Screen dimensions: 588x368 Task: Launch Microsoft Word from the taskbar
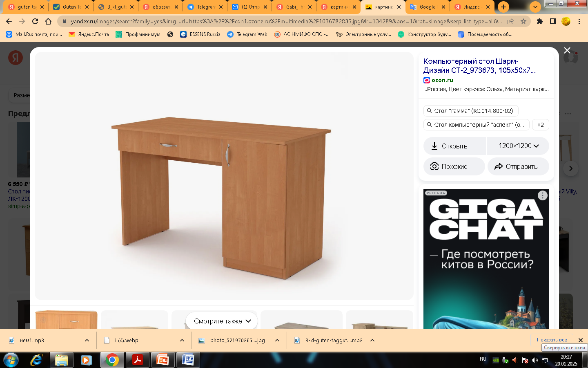pos(188,360)
